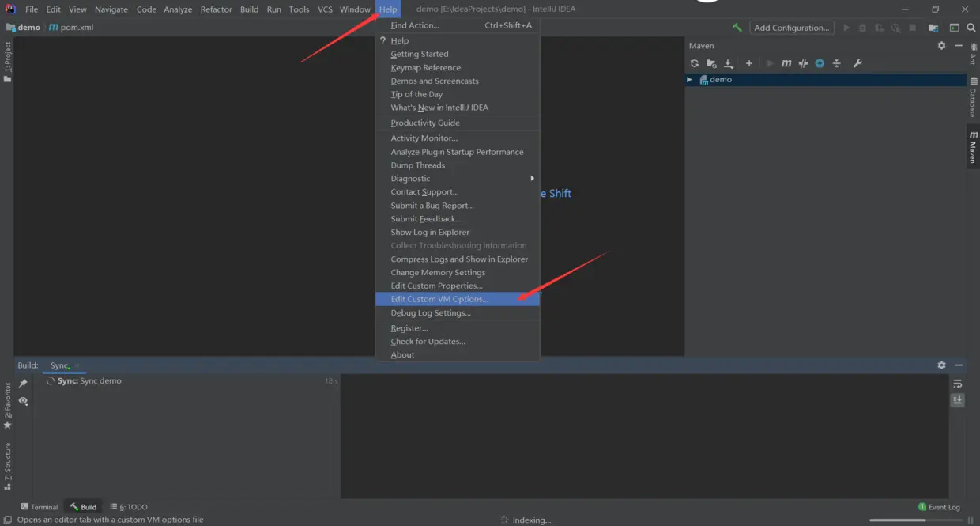Click the tool window quick-access icon at bottom-left
980x526 pixels.
[x=7, y=520]
